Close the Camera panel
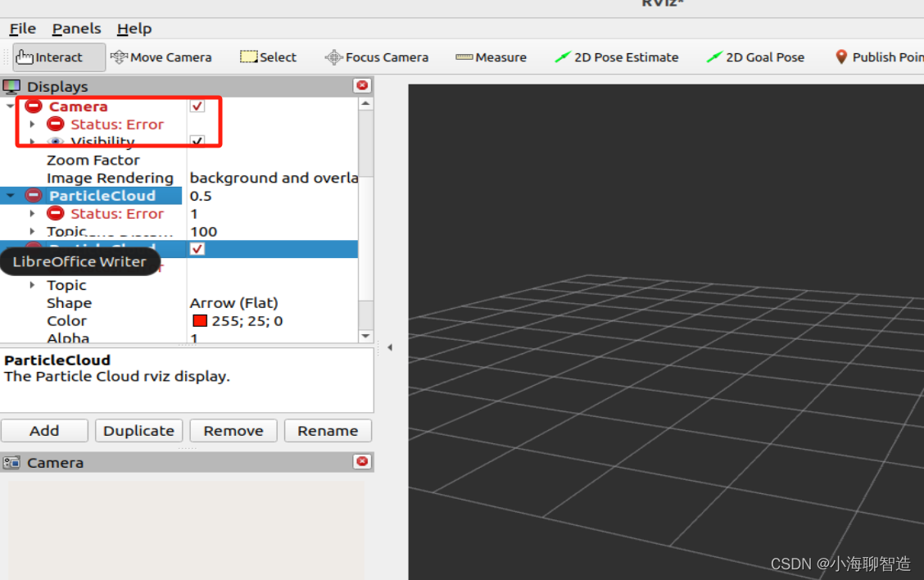 [x=362, y=461]
